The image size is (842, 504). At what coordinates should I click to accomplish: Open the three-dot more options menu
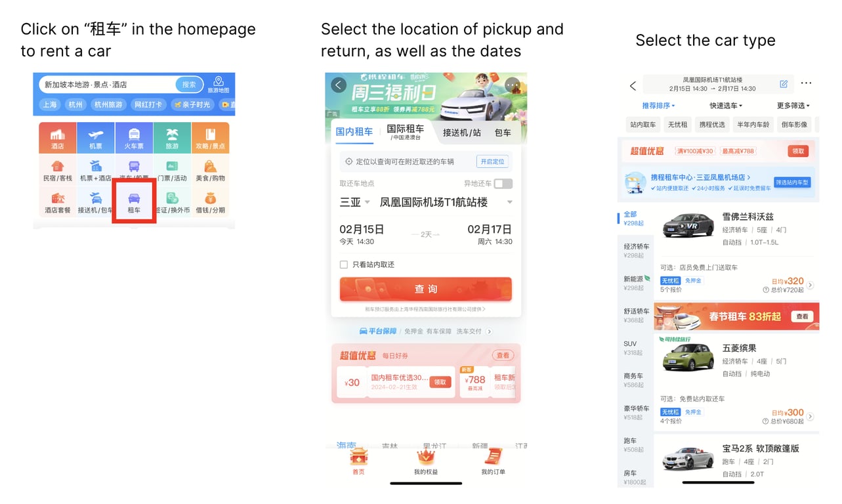806,83
